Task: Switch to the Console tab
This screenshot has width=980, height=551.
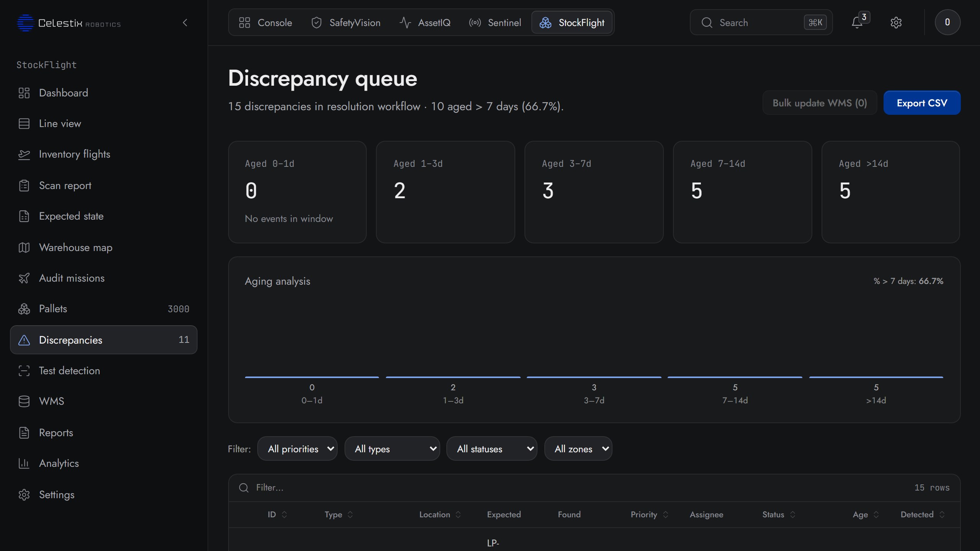Action: (265, 23)
